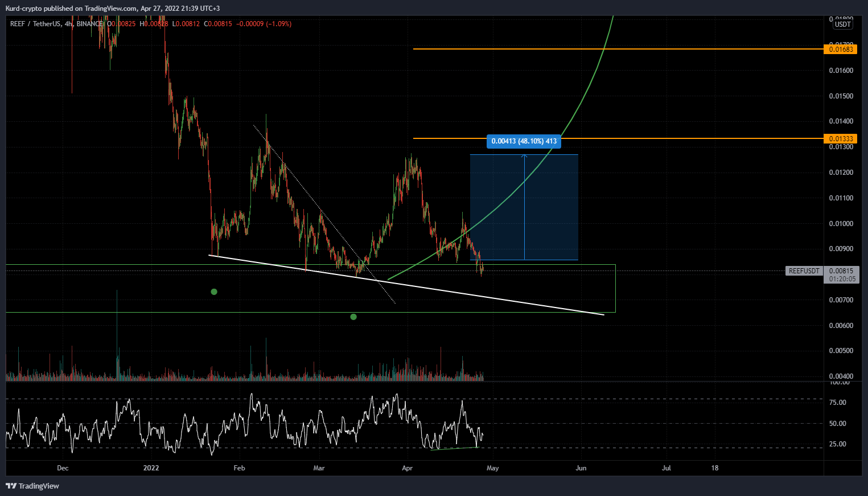Select the orange 0.01683 price label

840,50
